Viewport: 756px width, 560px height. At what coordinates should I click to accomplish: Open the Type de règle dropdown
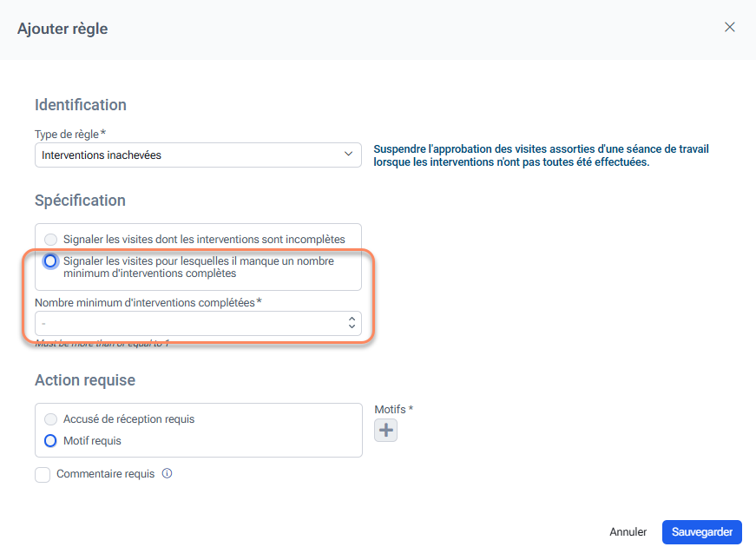point(198,155)
